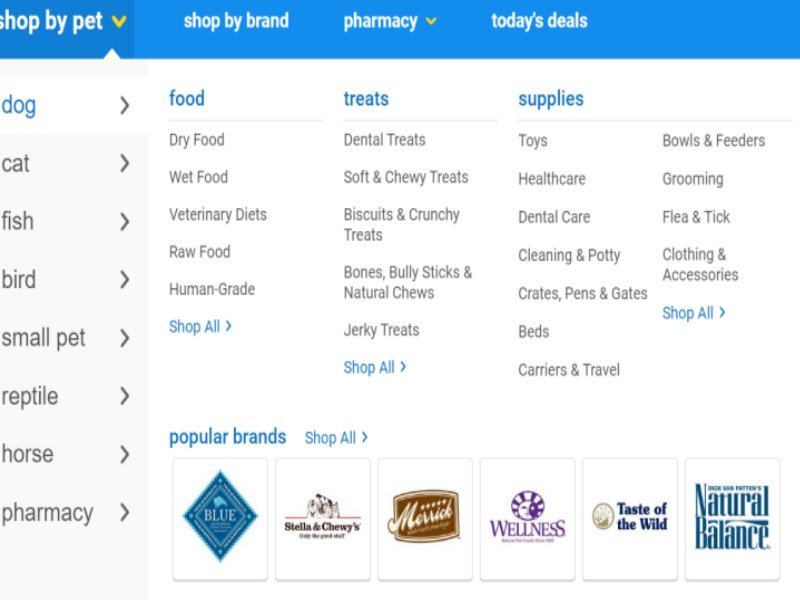Go to shop by brand tab
Viewport: 800px width, 600px height.
coord(236,21)
